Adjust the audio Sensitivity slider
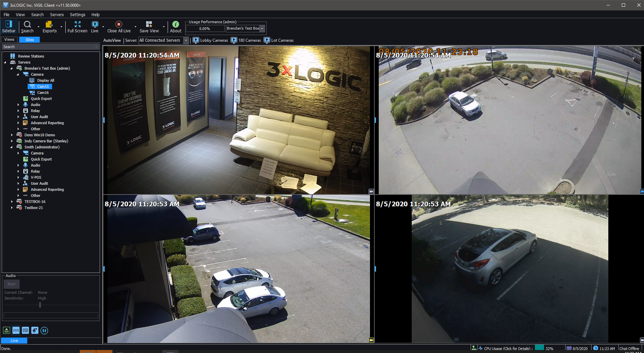The height and width of the screenshot is (353, 644). [40, 305]
